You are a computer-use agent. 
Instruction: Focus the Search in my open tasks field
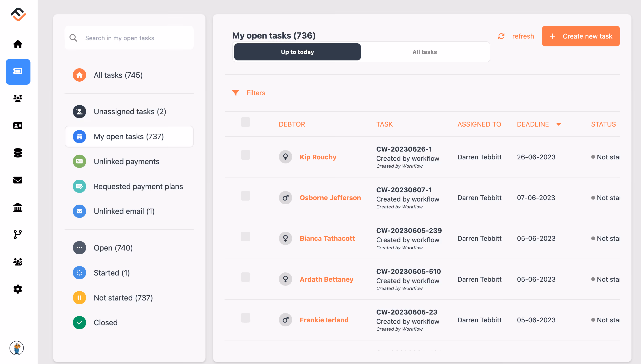pyautogui.click(x=129, y=38)
